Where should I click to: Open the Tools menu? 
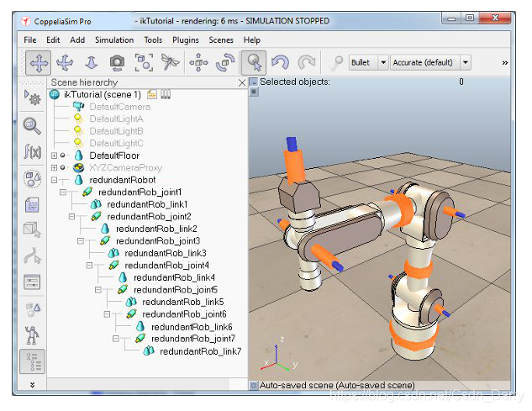[x=153, y=40]
